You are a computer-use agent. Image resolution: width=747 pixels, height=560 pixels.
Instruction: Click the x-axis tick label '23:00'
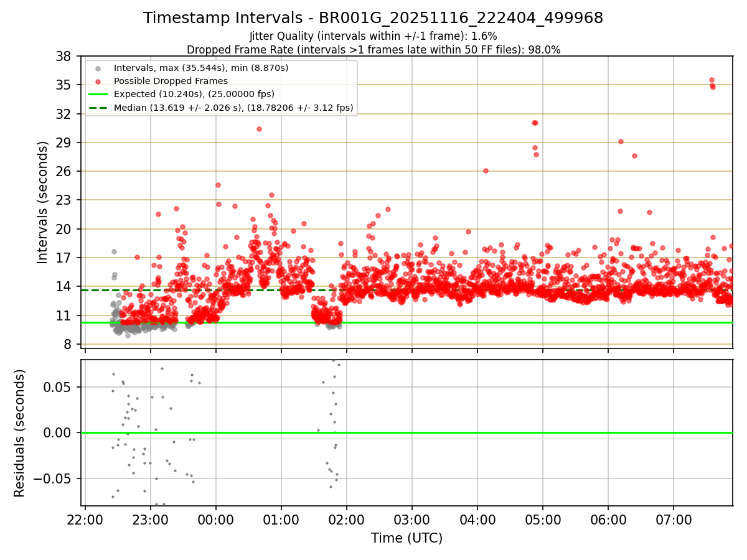tap(151, 519)
